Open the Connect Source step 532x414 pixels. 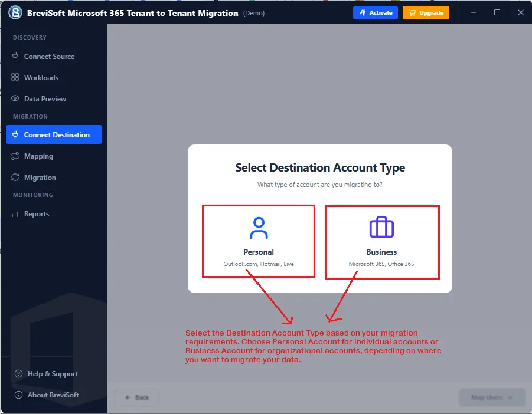pyautogui.click(x=54, y=56)
